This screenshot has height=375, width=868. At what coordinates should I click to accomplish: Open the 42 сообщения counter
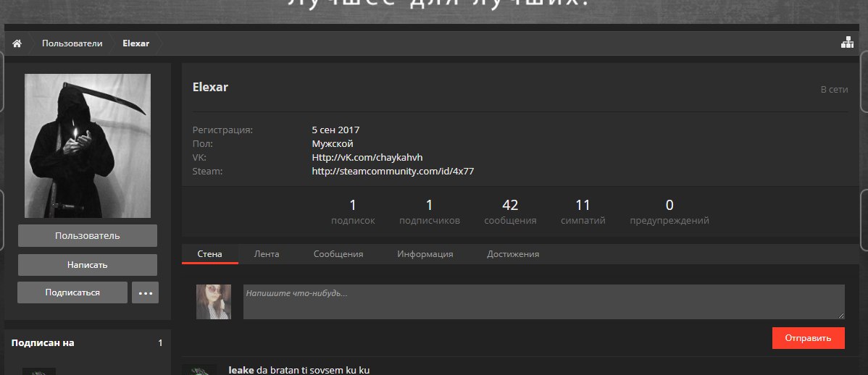coord(510,212)
